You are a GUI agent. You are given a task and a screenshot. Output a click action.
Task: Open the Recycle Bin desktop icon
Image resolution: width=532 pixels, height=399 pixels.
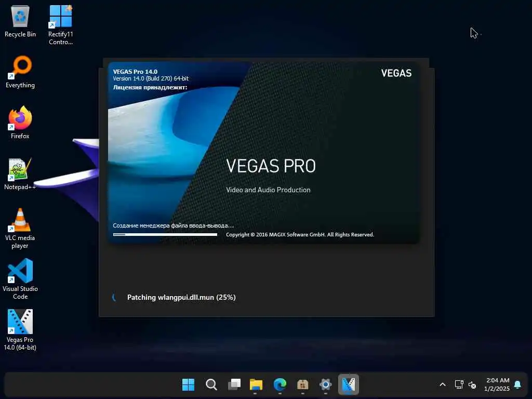(x=20, y=21)
